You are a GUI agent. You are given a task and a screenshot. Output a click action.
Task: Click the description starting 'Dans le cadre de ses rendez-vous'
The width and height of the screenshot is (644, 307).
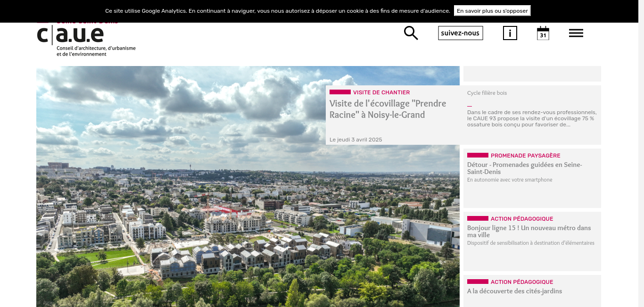(x=532, y=118)
